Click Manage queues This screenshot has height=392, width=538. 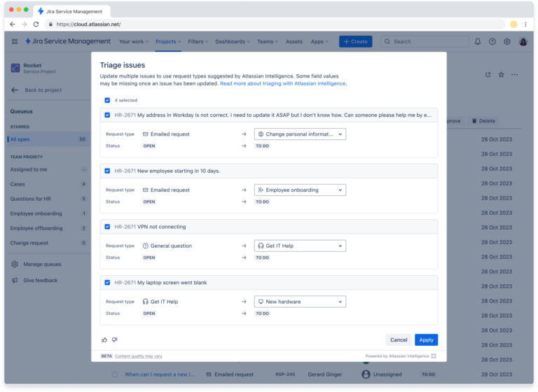(x=42, y=264)
